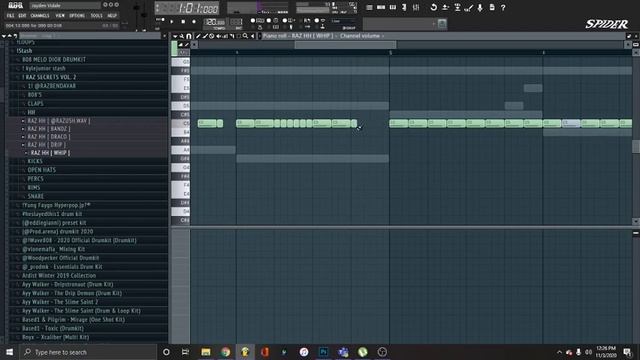Toggle the piano roll snap magnet

click(189, 36)
